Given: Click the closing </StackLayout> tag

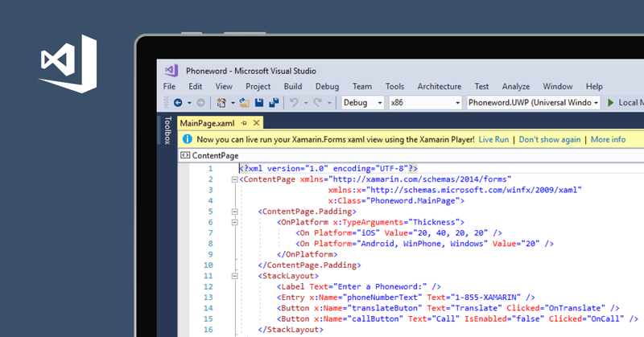Looking at the screenshot, I should coord(291,330).
